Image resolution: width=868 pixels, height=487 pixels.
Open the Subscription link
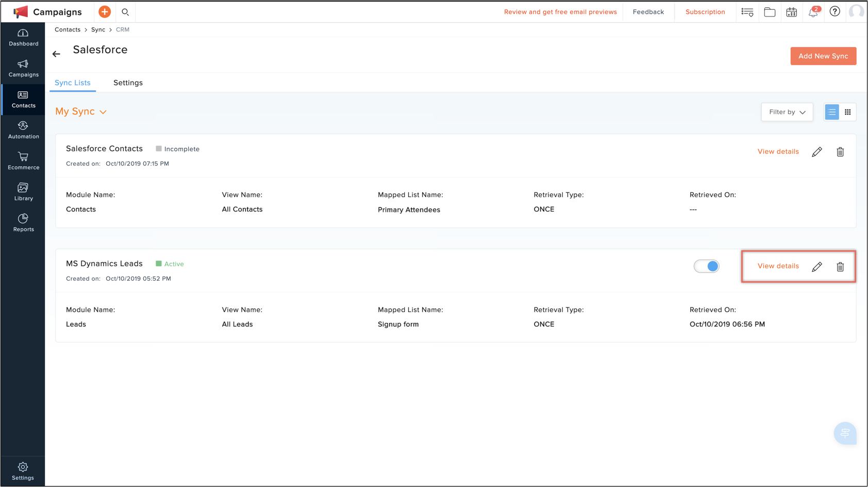[x=705, y=12]
